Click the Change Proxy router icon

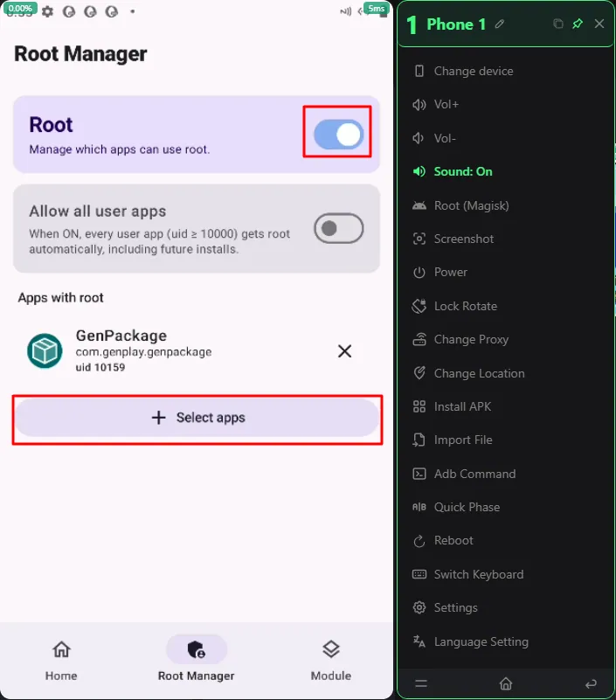point(419,339)
